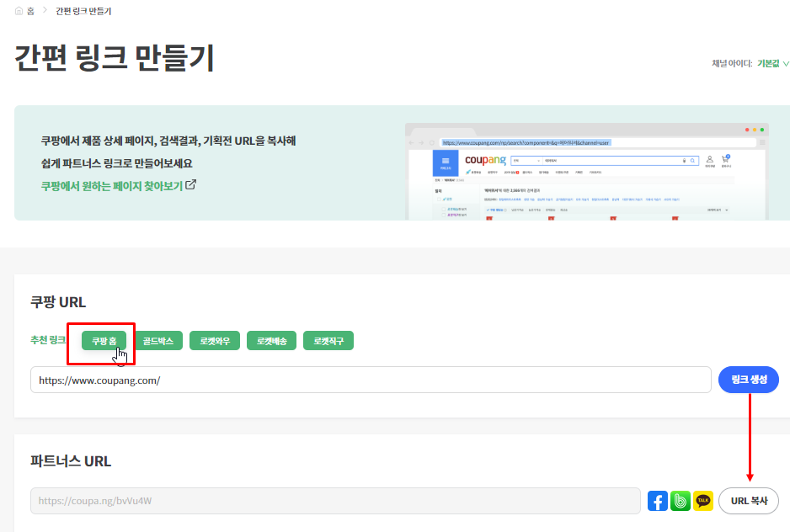Click the home icon in breadcrumb

point(19,11)
